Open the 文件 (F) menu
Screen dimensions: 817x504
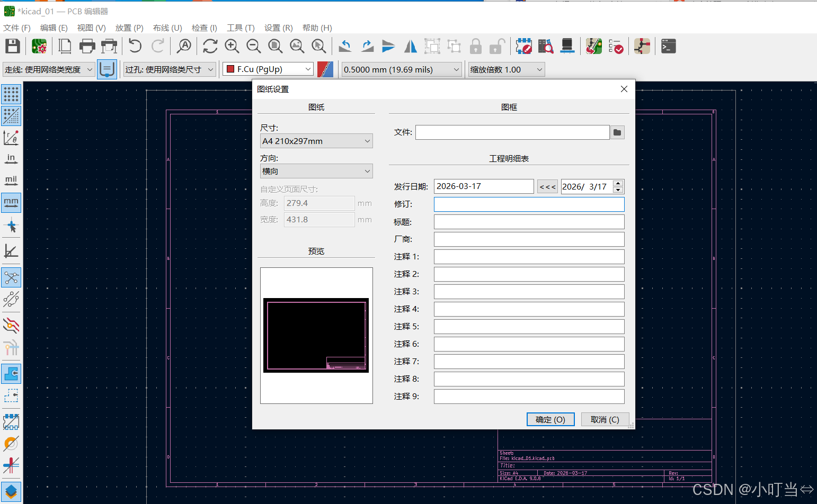pos(17,28)
